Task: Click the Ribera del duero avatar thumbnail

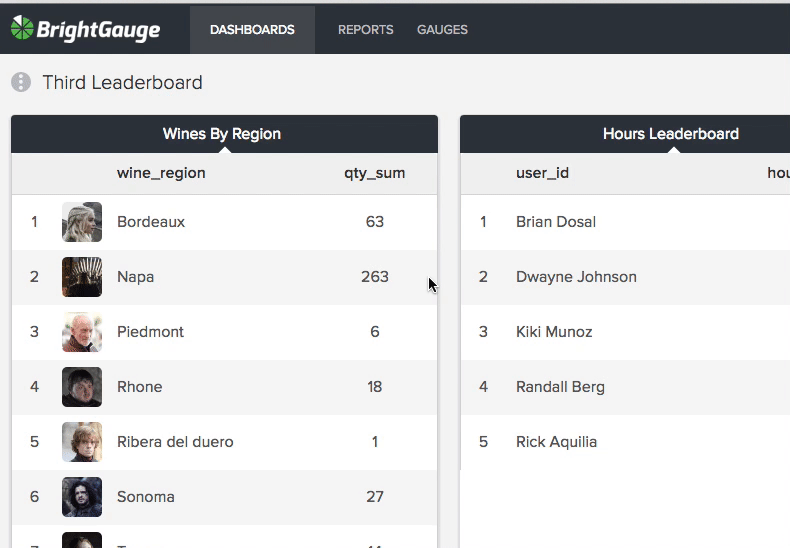Action: pos(82,442)
